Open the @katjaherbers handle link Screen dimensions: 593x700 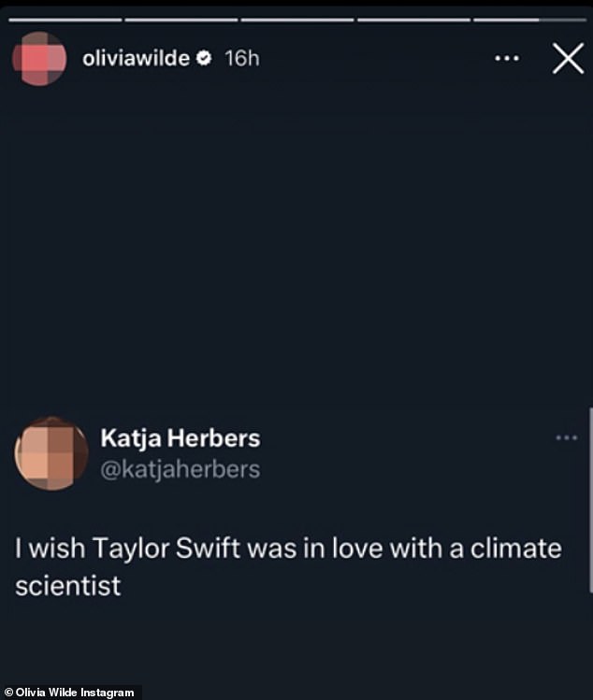[x=181, y=470]
